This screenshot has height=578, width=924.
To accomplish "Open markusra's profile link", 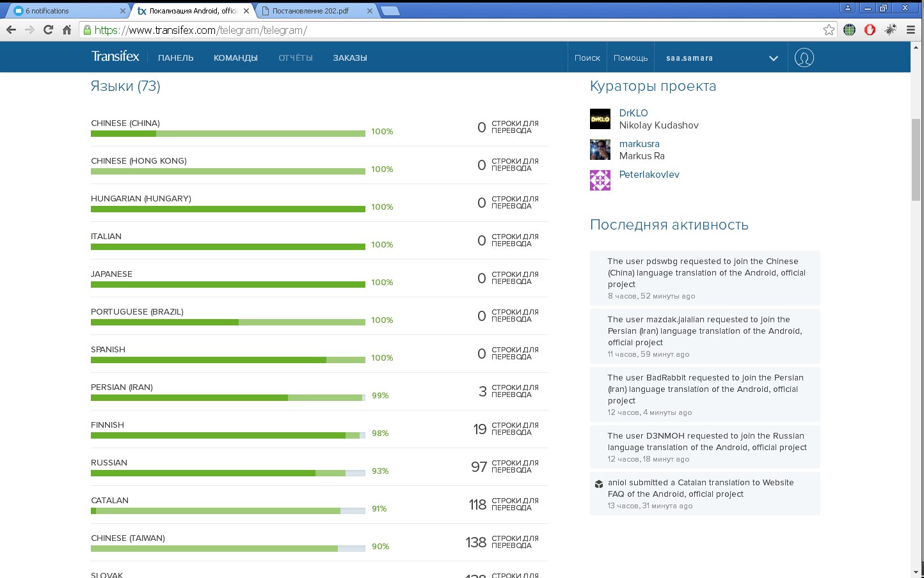I will [x=639, y=144].
